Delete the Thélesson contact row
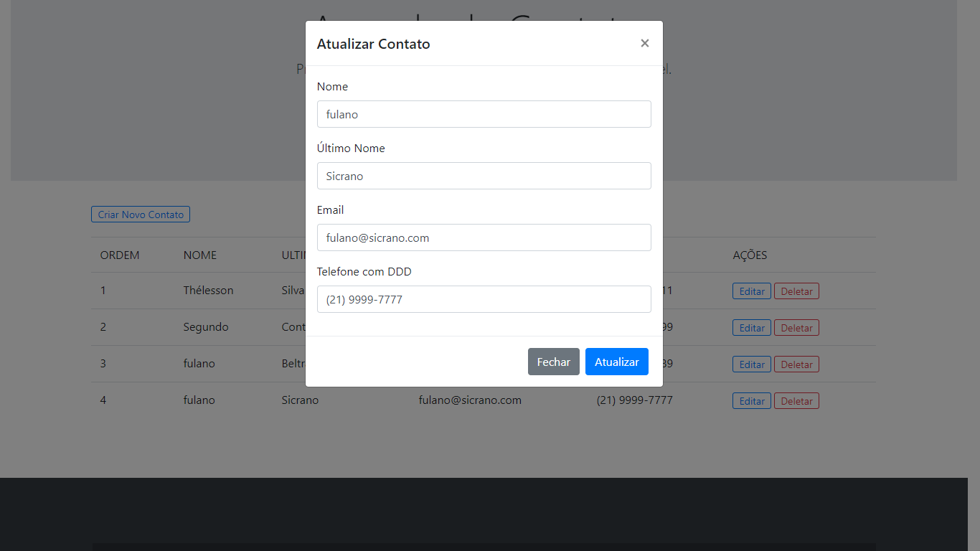The height and width of the screenshot is (551, 980). point(796,291)
